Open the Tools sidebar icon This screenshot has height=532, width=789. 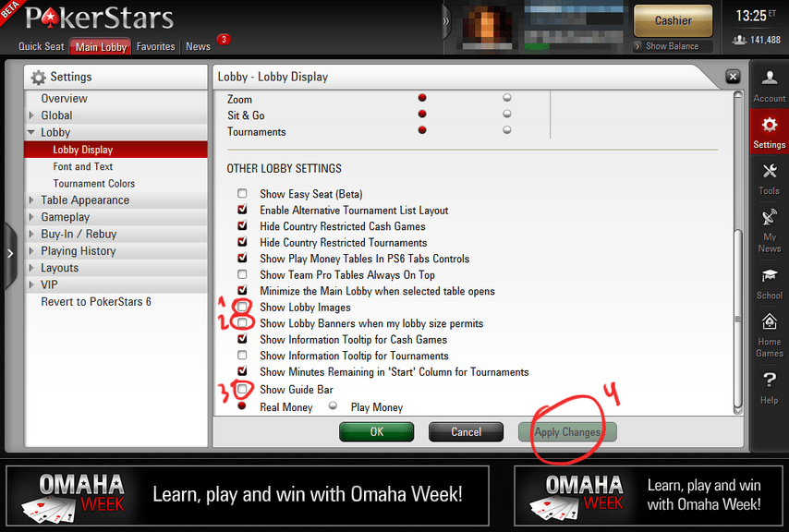(769, 172)
